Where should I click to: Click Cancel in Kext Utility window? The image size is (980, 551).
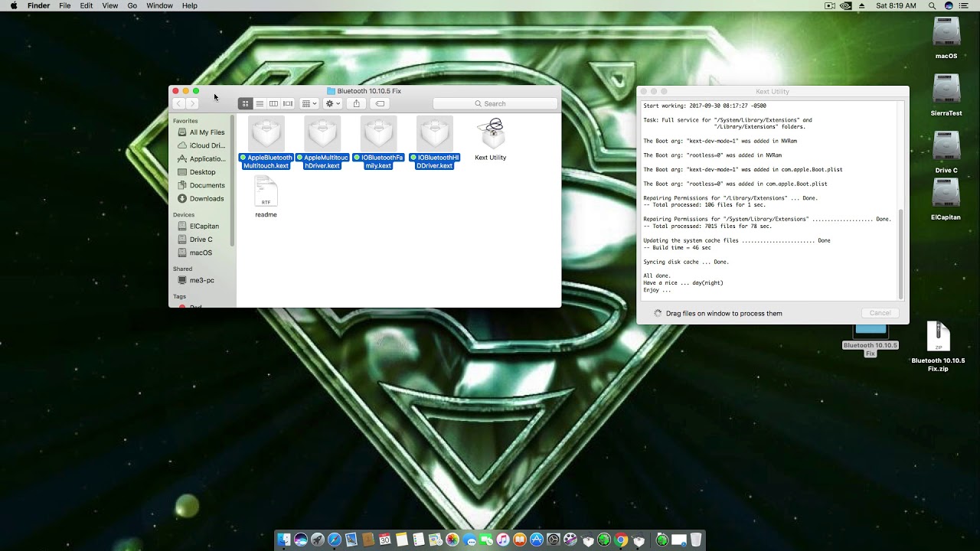880,313
